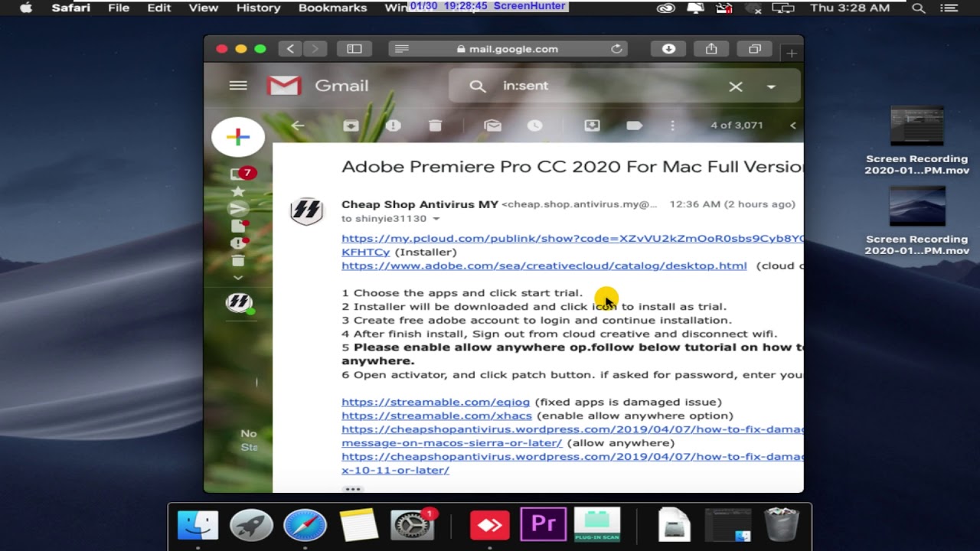Screen dimensions: 980x551
Task: Open Trash icon in Gmail sidebar
Action: pyautogui.click(x=238, y=261)
